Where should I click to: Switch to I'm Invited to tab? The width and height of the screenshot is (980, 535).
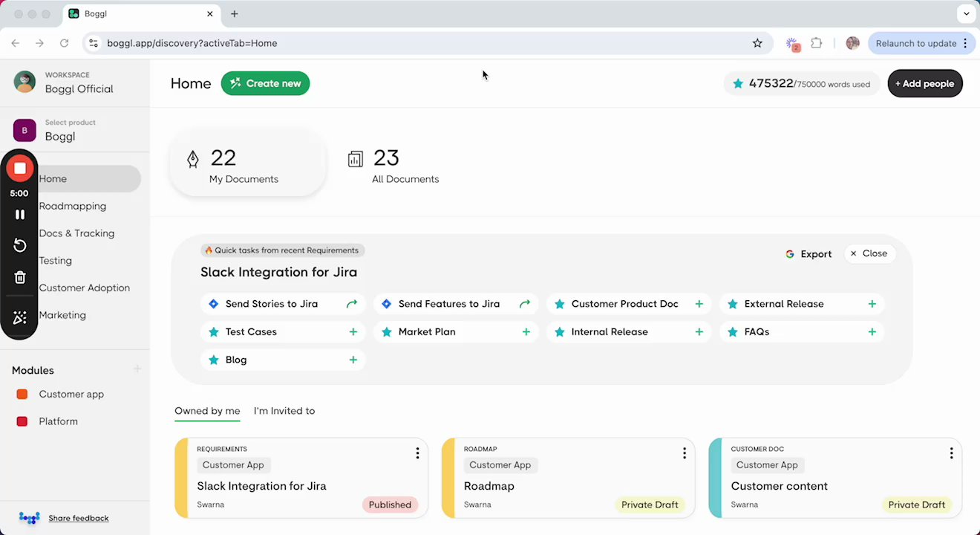tap(284, 411)
